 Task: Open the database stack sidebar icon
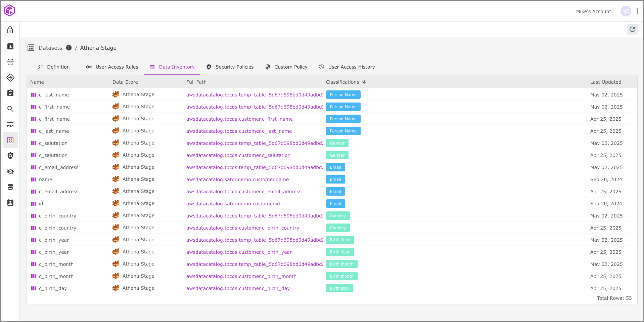click(x=10, y=187)
